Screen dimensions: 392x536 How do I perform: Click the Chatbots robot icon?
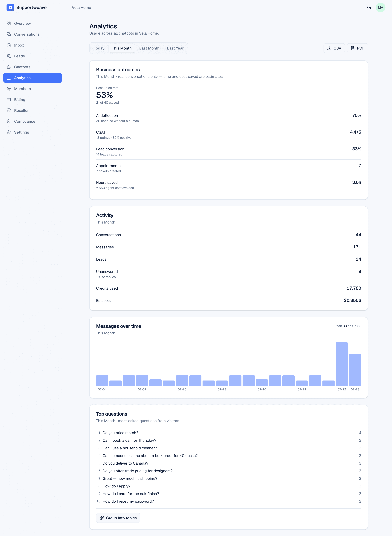coord(9,67)
